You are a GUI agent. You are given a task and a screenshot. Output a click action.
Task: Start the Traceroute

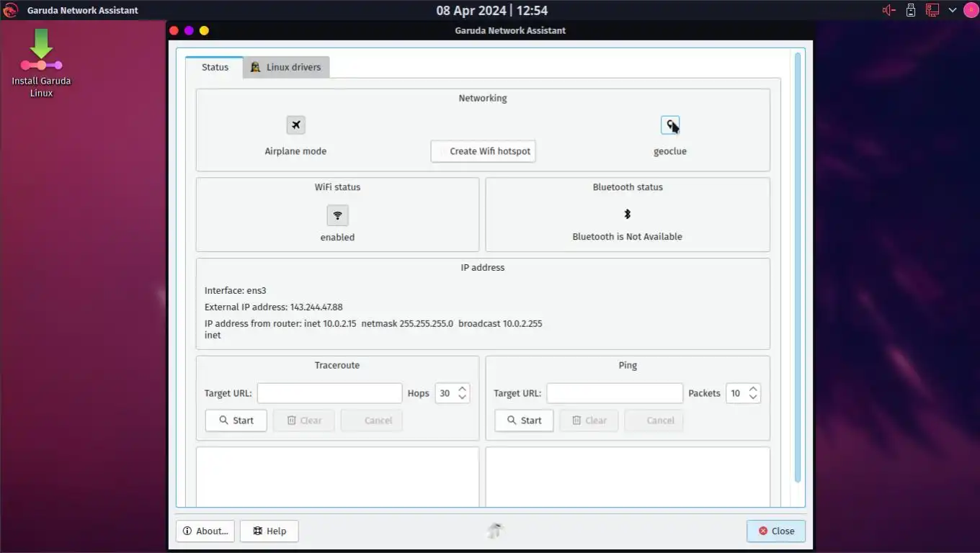236,421
